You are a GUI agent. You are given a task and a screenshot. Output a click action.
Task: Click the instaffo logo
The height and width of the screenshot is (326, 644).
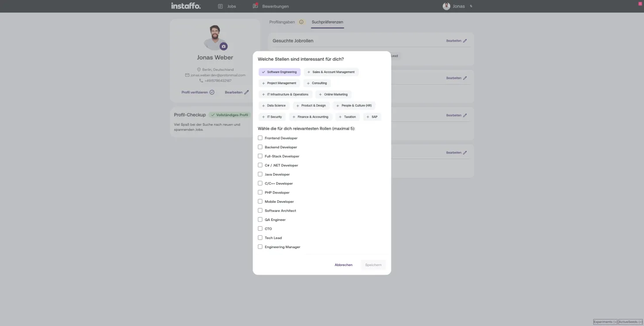click(186, 6)
